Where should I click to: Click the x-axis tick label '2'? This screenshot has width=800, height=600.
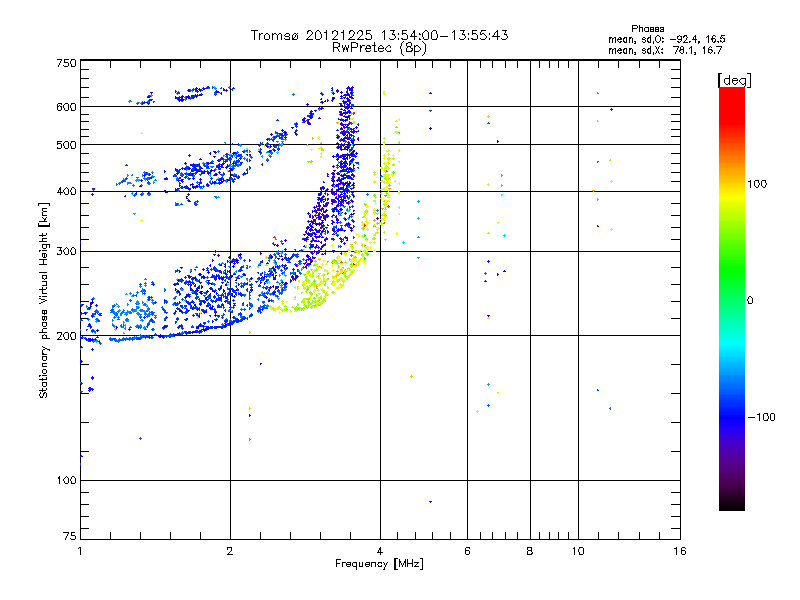230,551
